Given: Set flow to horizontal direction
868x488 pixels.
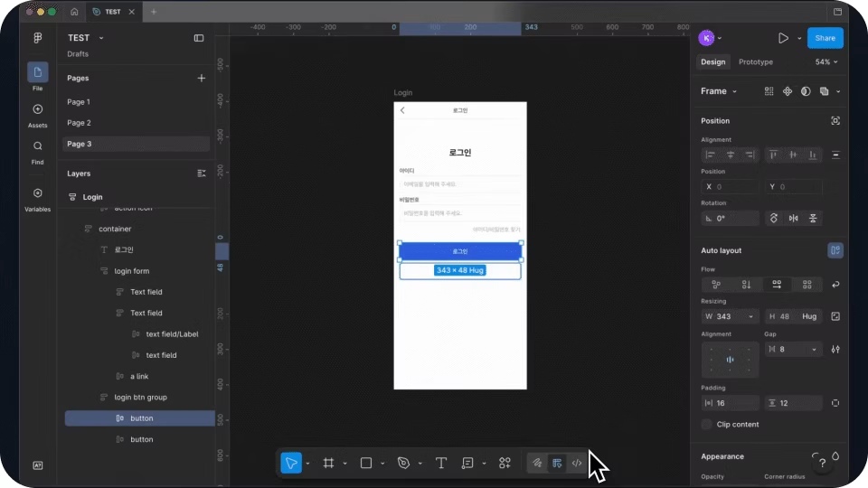Looking at the screenshot, I should [x=777, y=285].
